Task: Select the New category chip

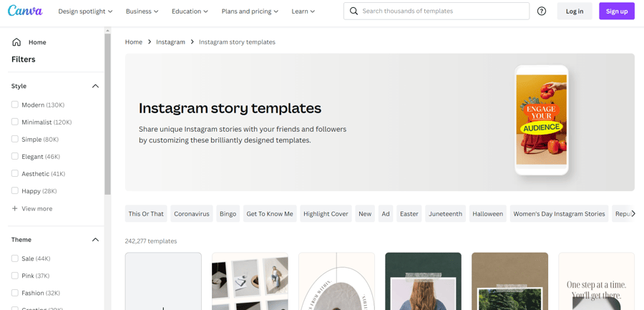Action: coord(365,214)
